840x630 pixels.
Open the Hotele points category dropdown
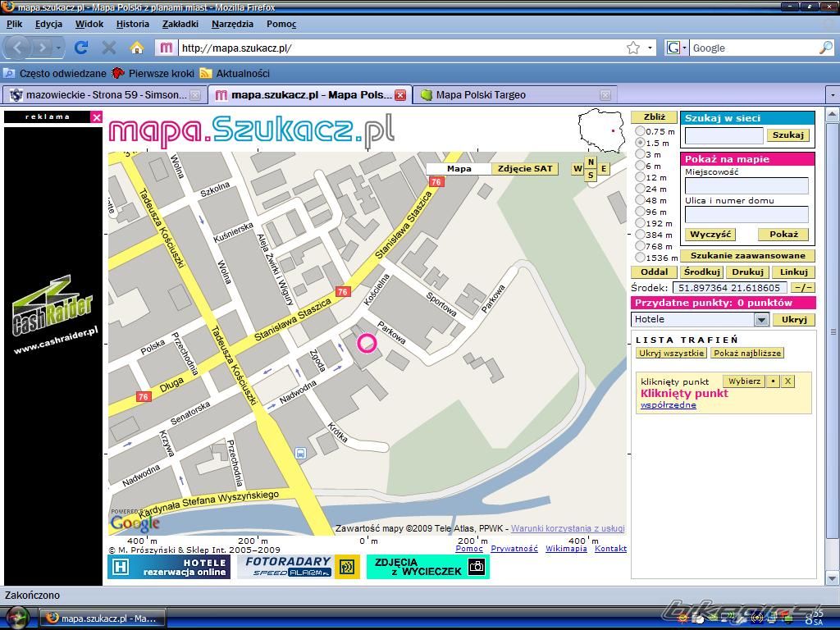[x=760, y=320]
